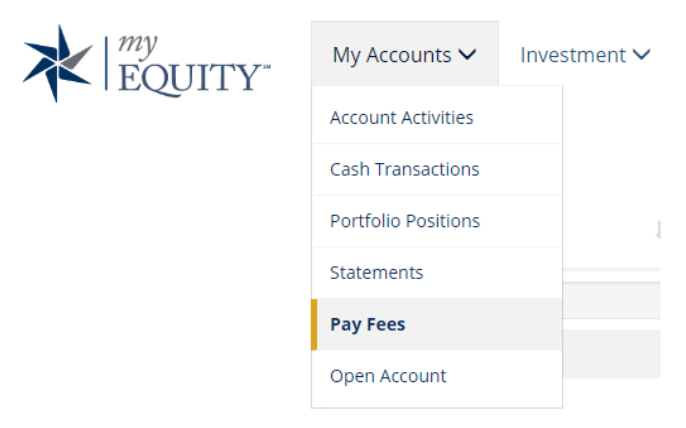Open the Investment menu label
The height and width of the screenshot is (428, 686).
click(x=573, y=56)
